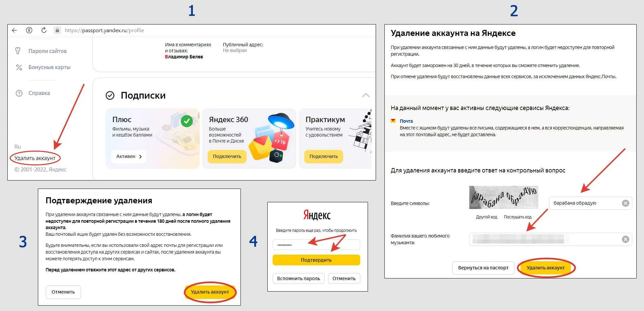Click the Почта service link
644x311 pixels.
point(406,121)
